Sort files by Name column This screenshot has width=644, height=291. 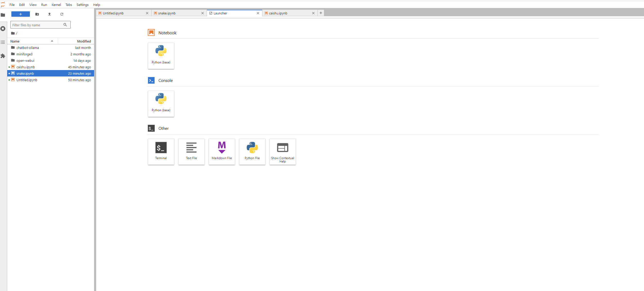coord(31,41)
